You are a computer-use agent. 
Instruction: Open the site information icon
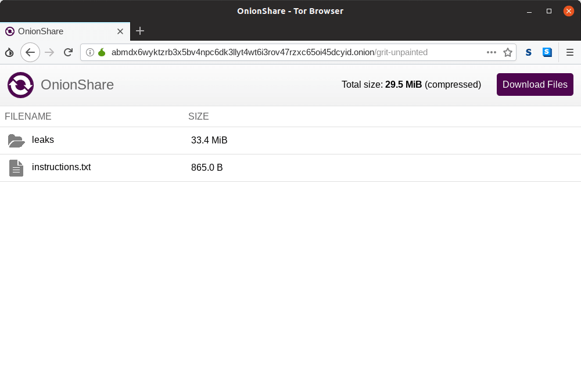[90, 52]
